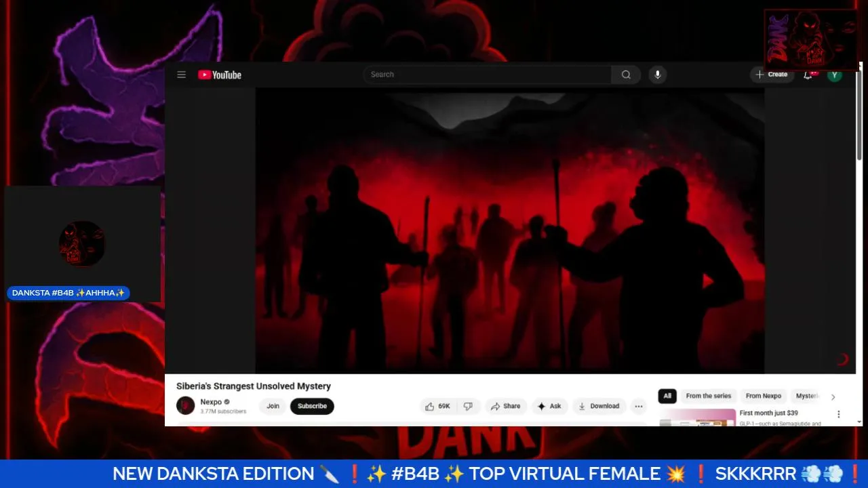868x488 pixels.
Task: Open options for First month just $39 ad
Action: 838,414
